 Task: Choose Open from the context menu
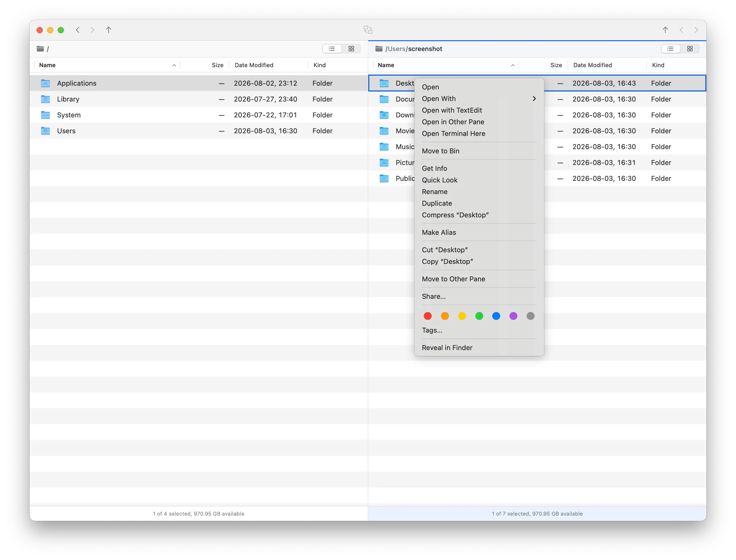click(479, 87)
